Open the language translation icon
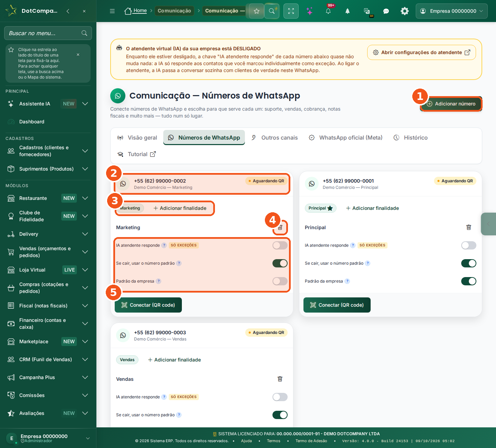The height and width of the screenshot is (448, 496). point(367,11)
